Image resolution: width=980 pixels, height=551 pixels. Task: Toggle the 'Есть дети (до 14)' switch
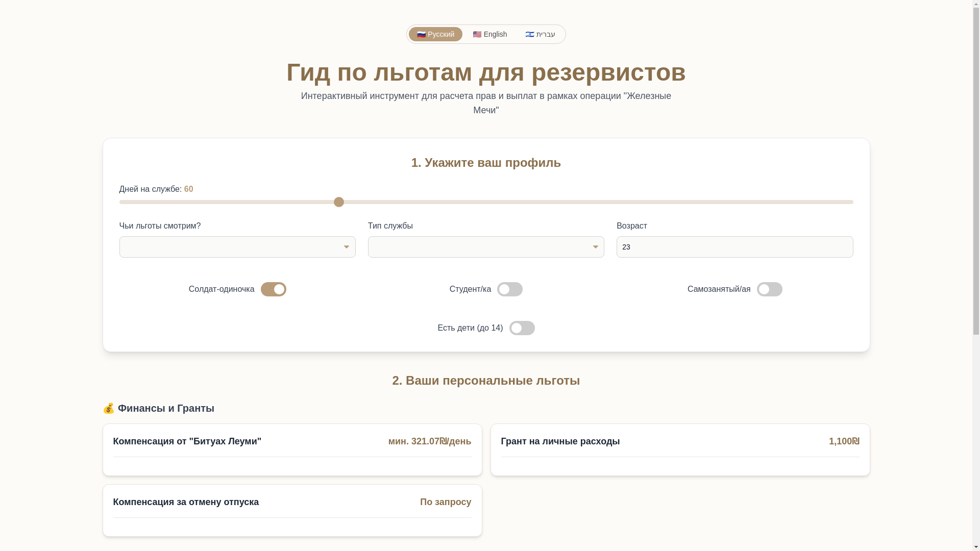click(522, 328)
